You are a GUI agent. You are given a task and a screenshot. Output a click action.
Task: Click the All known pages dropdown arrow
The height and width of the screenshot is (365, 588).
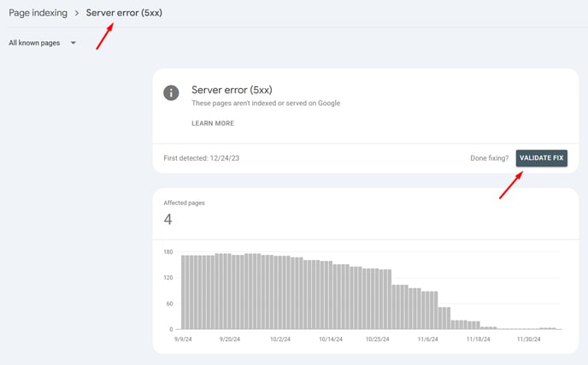point(73,43)
